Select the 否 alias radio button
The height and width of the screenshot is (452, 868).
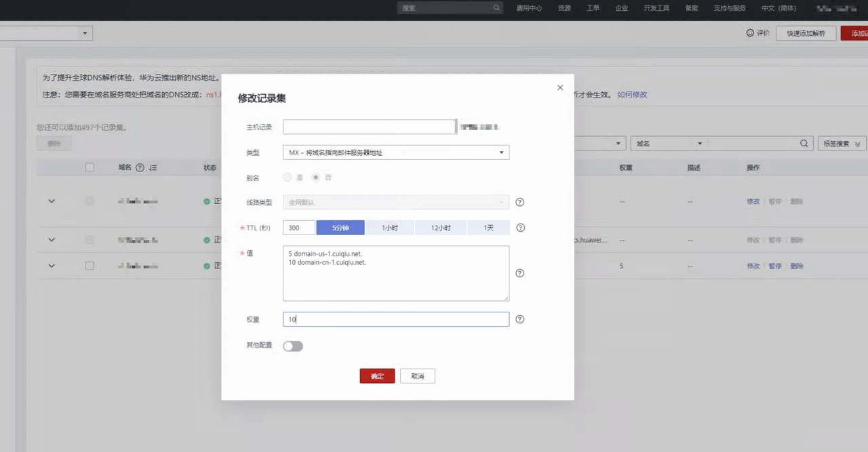coord(315,178)
